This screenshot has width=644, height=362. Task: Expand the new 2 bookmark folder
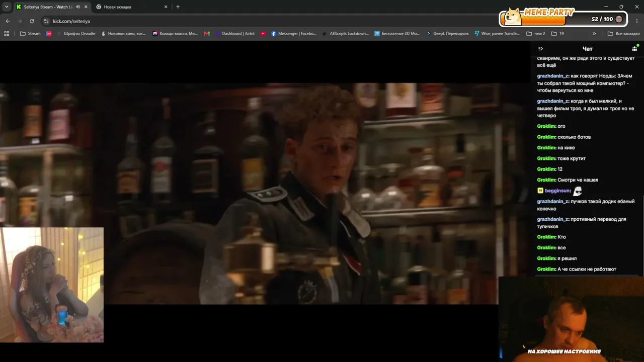tap(536, 34)
